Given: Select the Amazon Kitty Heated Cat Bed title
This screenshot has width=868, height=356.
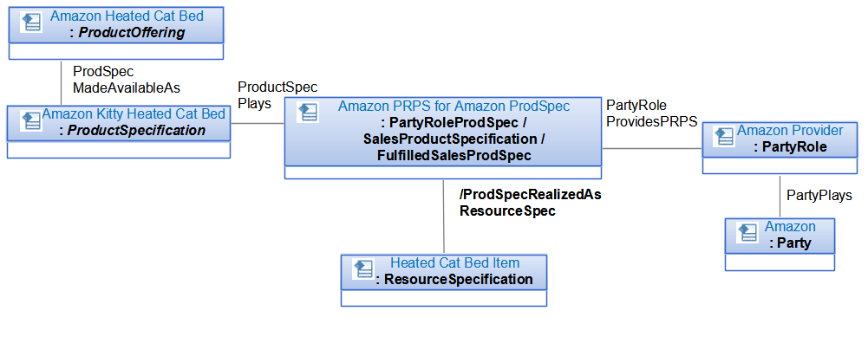Looking at the screenshot, I should [x=134, y=114].
